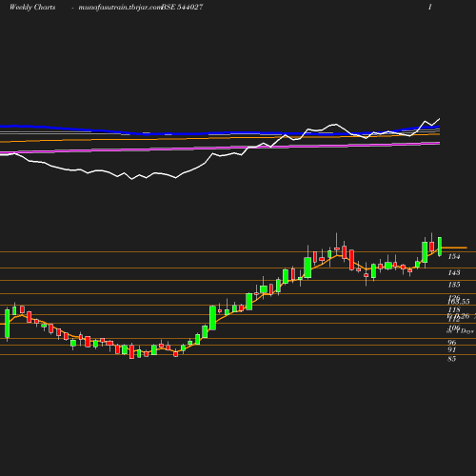The image size is (476, 476).
Task: Click the end of the white indicator line
Action: coord(440,119)
